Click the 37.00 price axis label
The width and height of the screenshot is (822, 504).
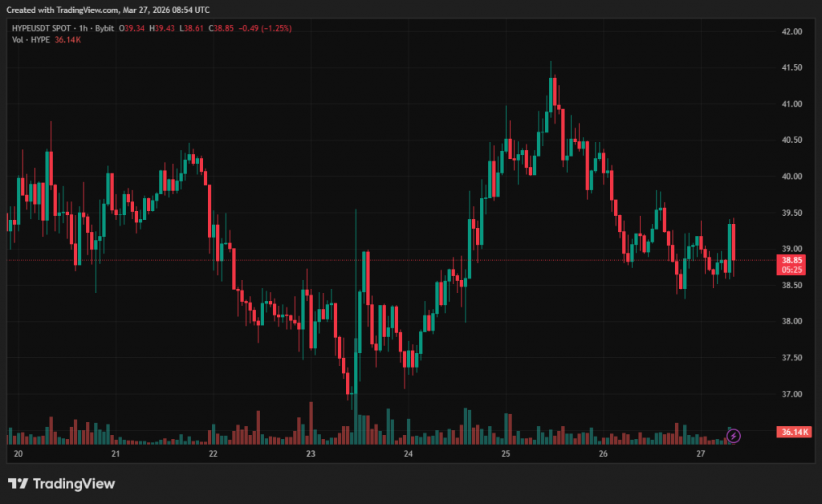pos(791,394)
